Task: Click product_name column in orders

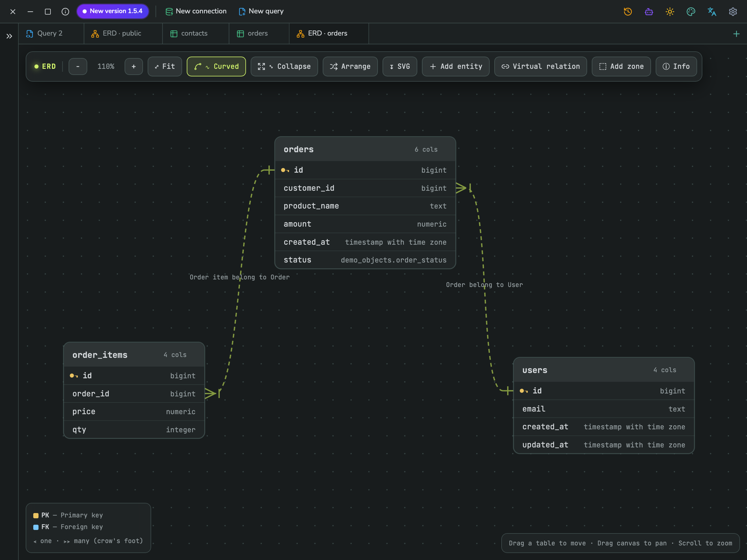Action: click(365, 206)
